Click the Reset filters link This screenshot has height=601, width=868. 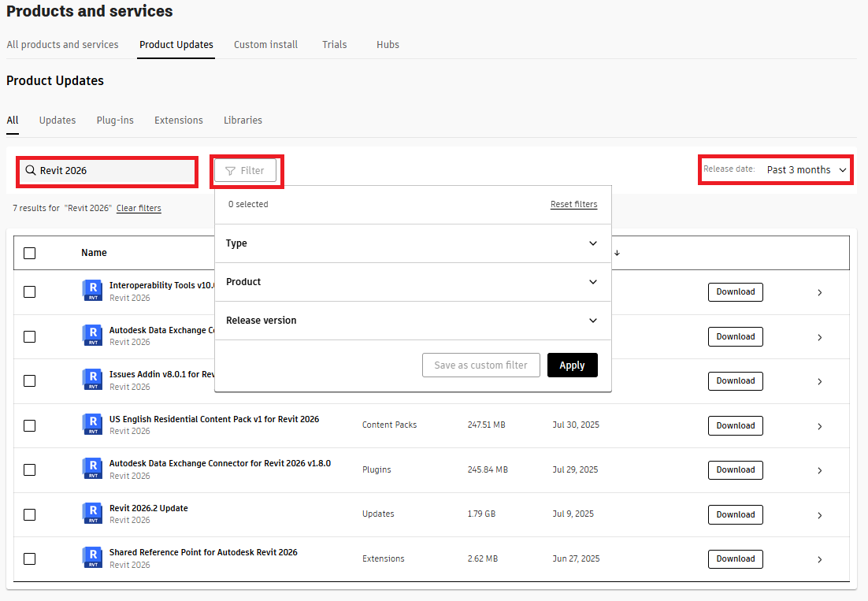(573, 203)
